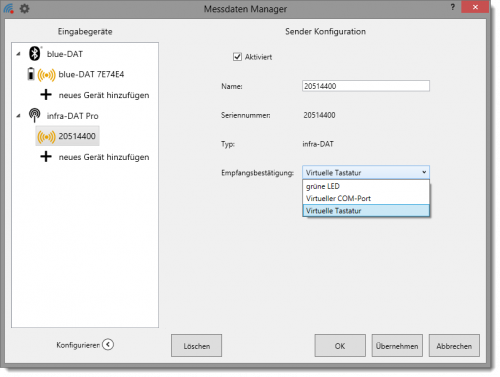Collapse the blue-DAT tree node
Viewport: 500px width, 377px height.
pyautogui.click(x=19, y=54)
